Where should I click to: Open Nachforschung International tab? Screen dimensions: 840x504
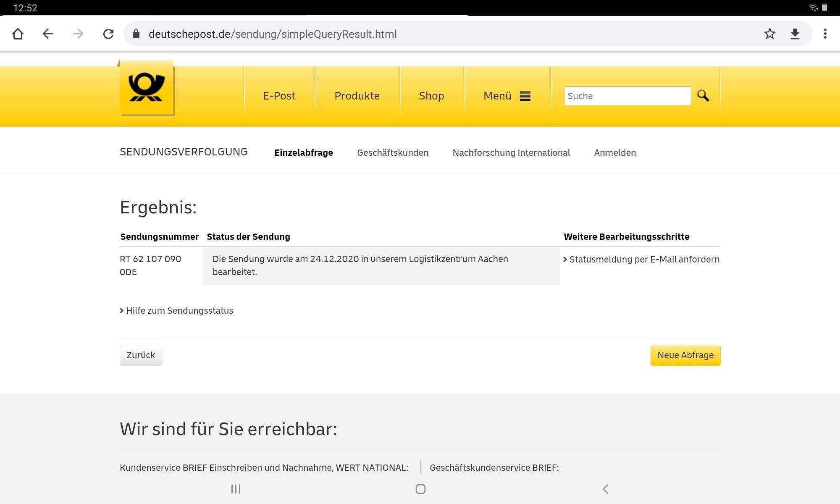coord(511,153)
